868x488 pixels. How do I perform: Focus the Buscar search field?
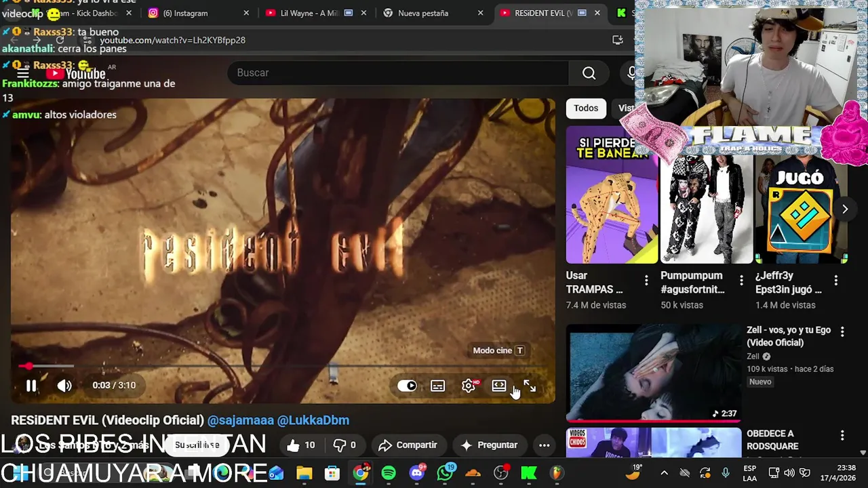(x=398, y=73)
